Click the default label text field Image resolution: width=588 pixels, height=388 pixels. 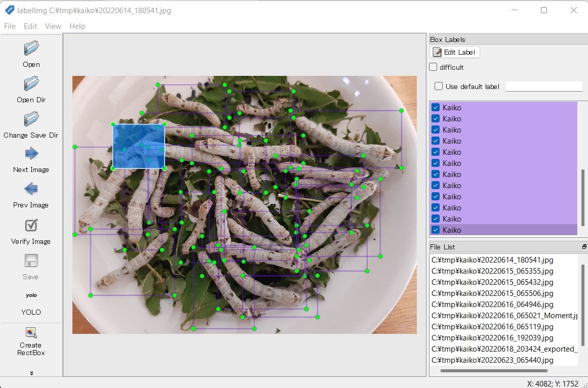coord(544,87)
